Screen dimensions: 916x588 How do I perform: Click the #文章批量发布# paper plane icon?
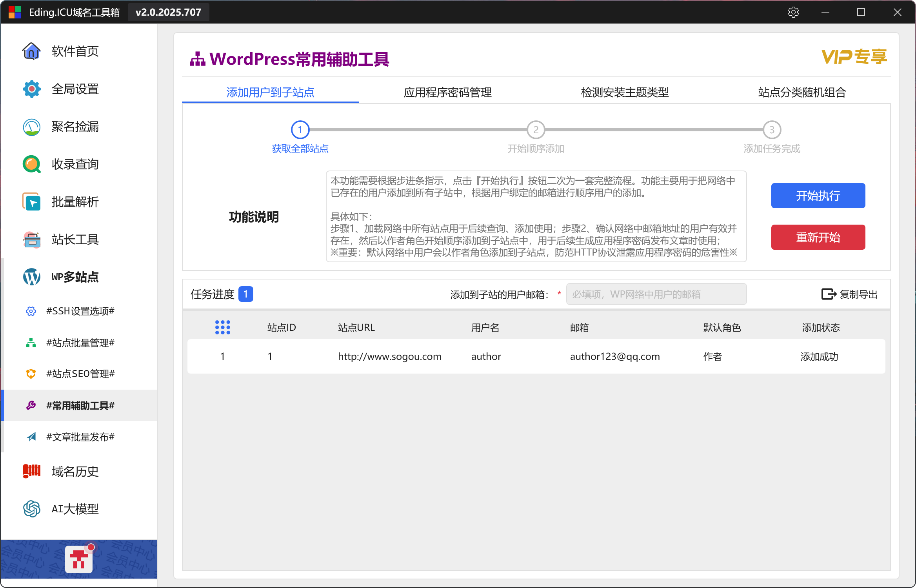31,437
